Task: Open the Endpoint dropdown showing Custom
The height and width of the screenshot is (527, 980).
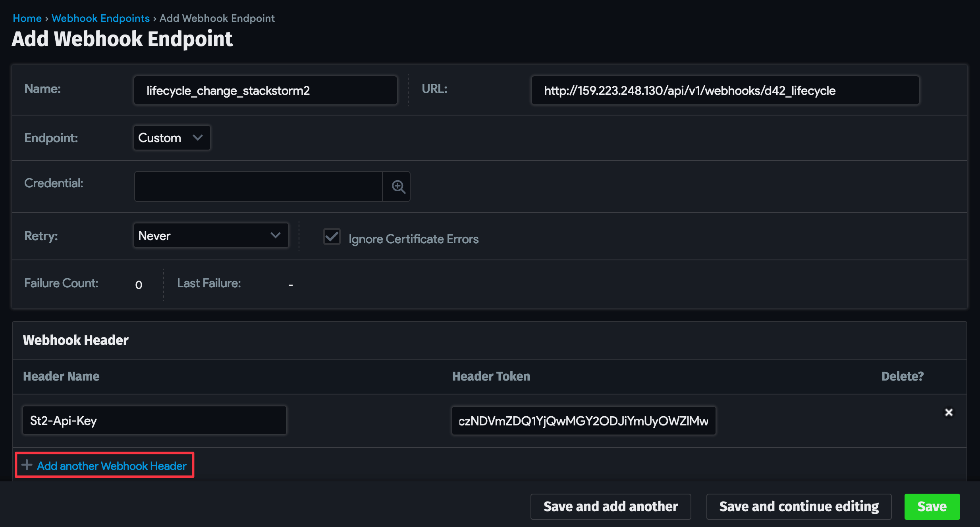Action: coord(171,138)
